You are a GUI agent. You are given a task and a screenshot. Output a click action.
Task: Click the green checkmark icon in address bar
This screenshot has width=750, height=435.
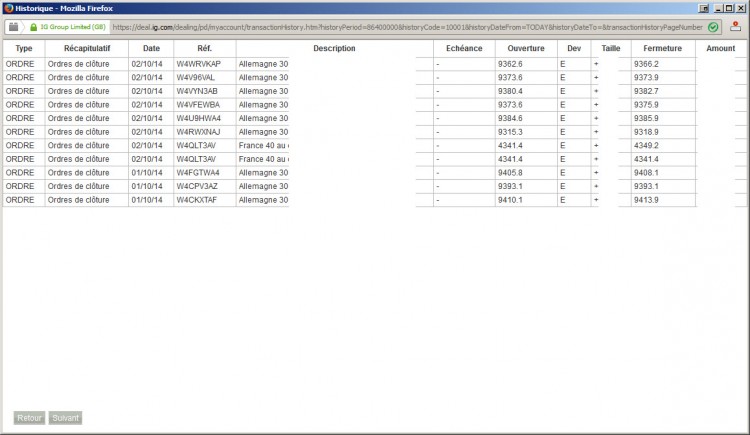coord(713,27)
